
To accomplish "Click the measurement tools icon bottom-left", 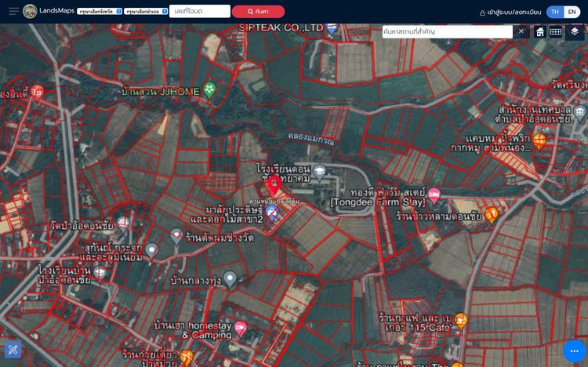I will click(13, 350).
